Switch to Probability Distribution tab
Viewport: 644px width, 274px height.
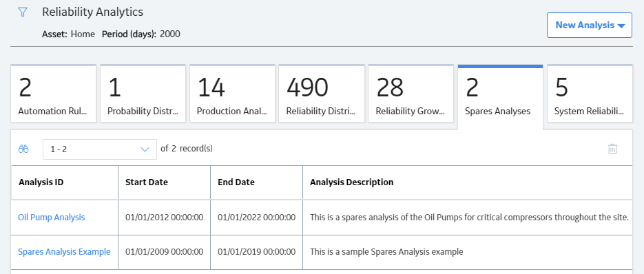pyautogui.click(x=143, y=94)
